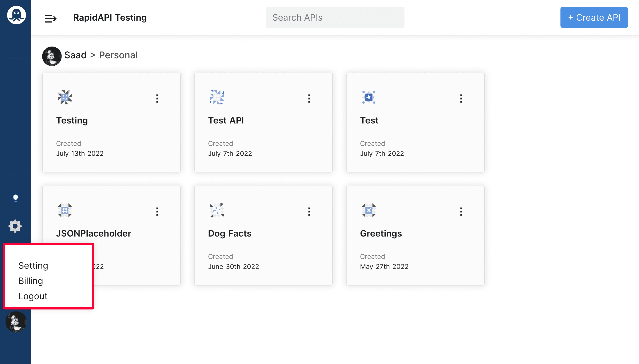The height and width of the screenshot is (364, 639).
Task: Open the Testing API title
Action: pyautogui.click(x=72, y=121)
